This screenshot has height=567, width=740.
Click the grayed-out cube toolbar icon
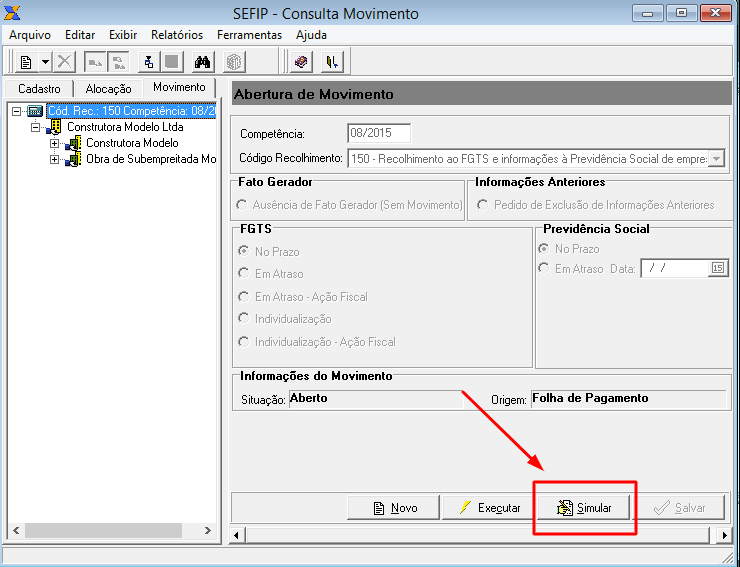tap(234, 62)
